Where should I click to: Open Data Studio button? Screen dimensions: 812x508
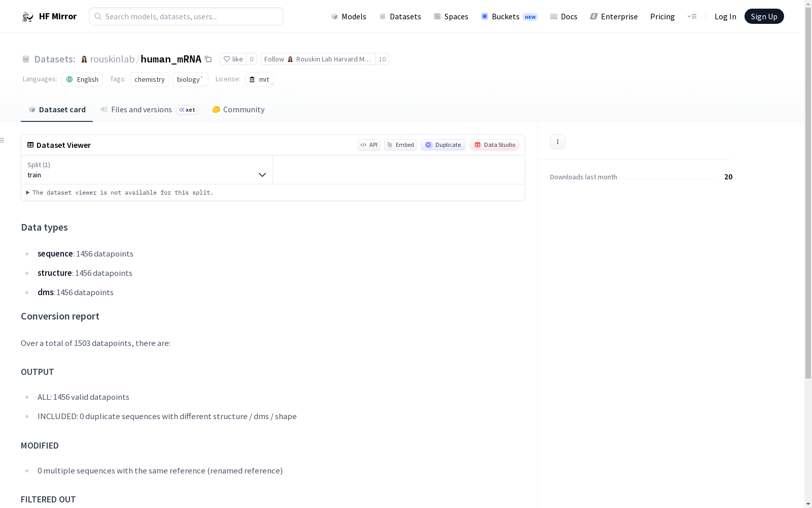495,145
